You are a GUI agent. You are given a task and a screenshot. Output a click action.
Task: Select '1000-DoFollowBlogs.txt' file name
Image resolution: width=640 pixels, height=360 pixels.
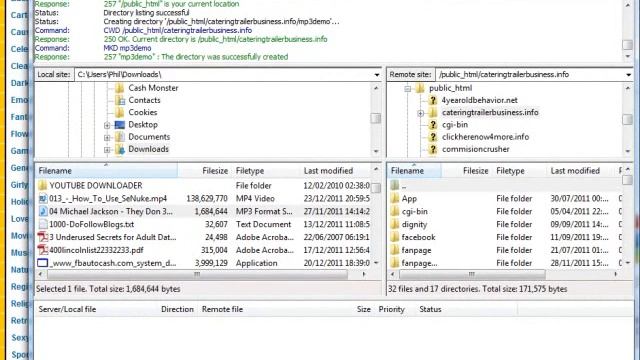91,224
